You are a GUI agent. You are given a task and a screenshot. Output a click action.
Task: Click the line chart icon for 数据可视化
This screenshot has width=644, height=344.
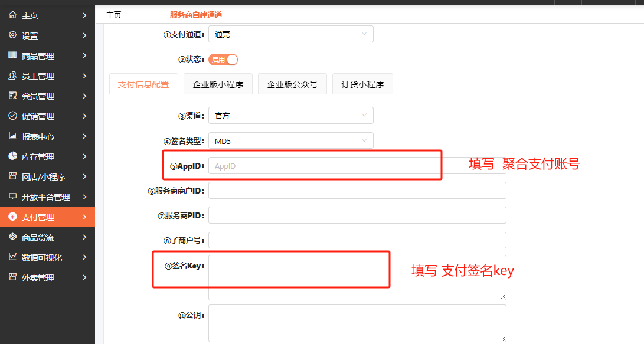[12, 257]
